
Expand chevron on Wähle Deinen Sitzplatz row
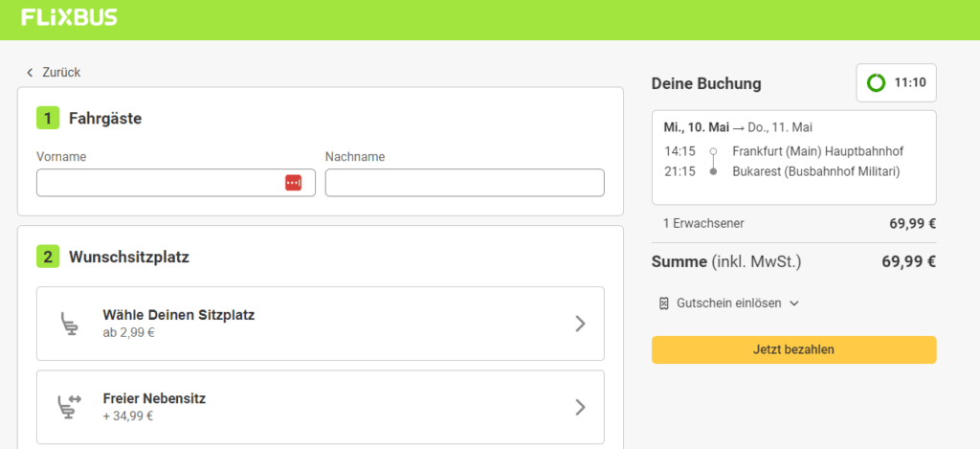580,324
